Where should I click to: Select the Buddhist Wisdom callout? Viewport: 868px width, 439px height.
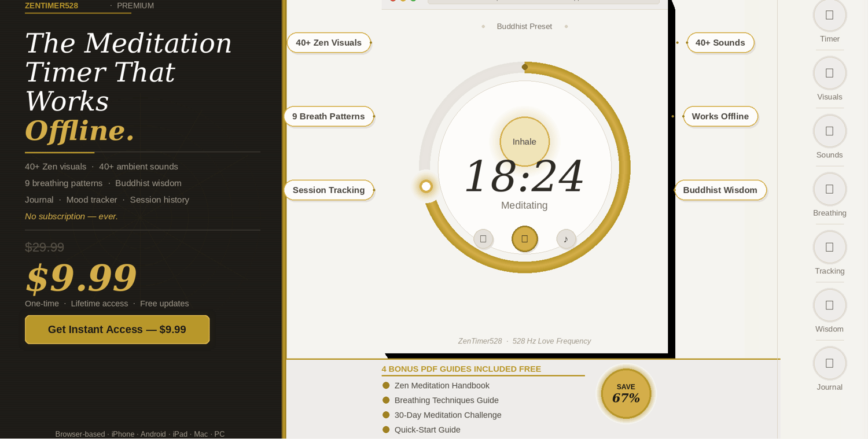click(720, 190)
